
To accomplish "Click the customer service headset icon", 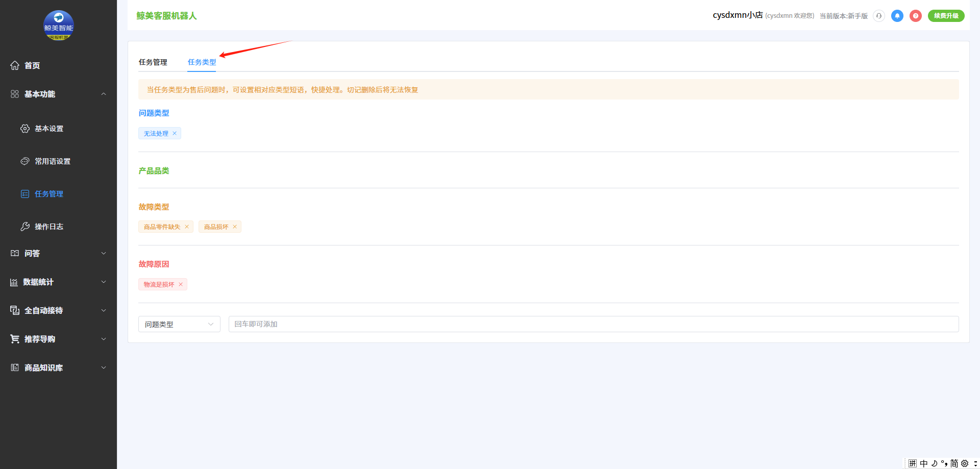I will pyautogui.click(x=878, y=16).
